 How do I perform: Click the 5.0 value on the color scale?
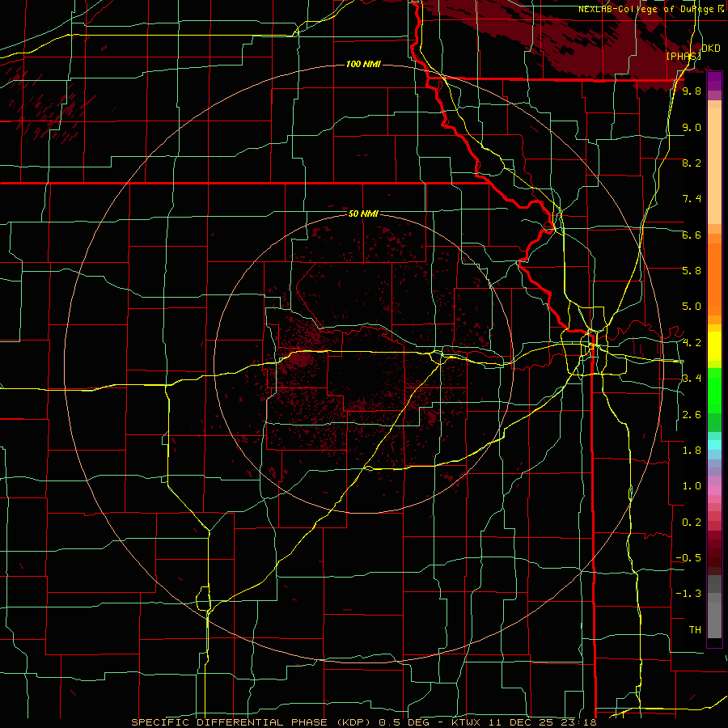(692, 307)
